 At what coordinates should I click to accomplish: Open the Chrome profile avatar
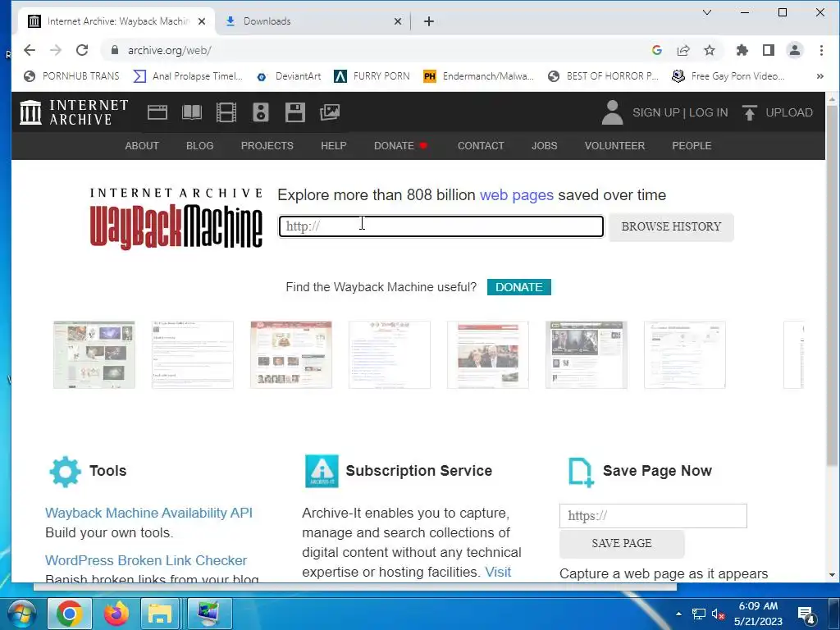click(x=794, y=50)
